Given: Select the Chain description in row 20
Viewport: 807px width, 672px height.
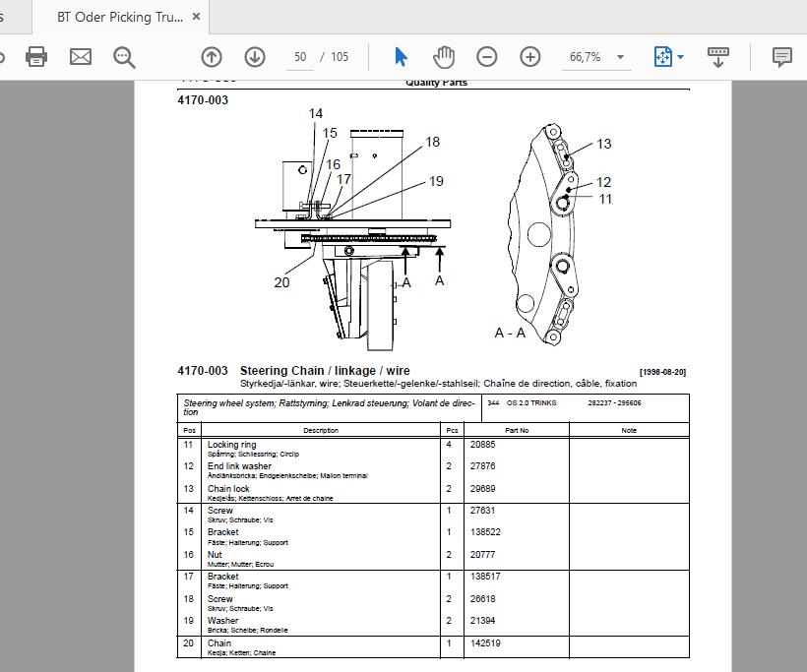Looking at the screenshot, I should pyautogui.click(x=219, y=643).
